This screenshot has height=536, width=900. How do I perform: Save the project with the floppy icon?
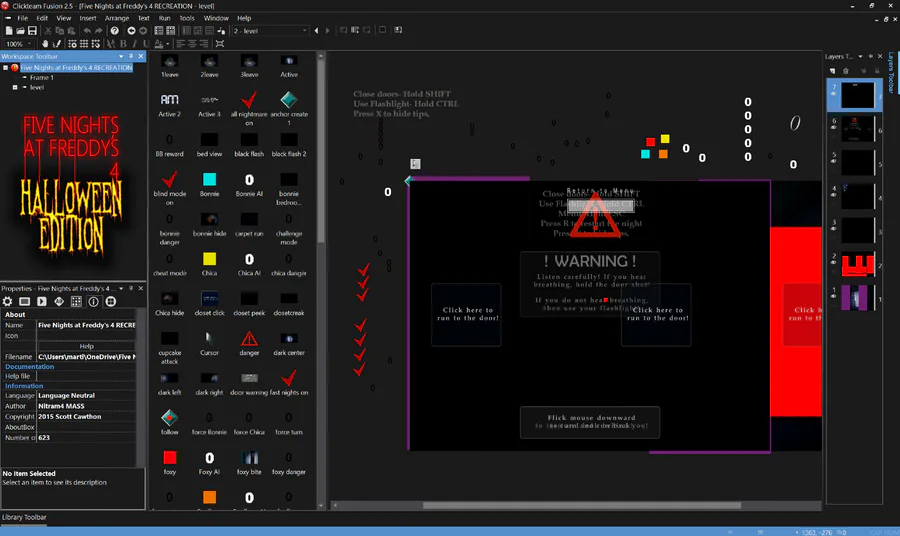(x=32, y=31)
